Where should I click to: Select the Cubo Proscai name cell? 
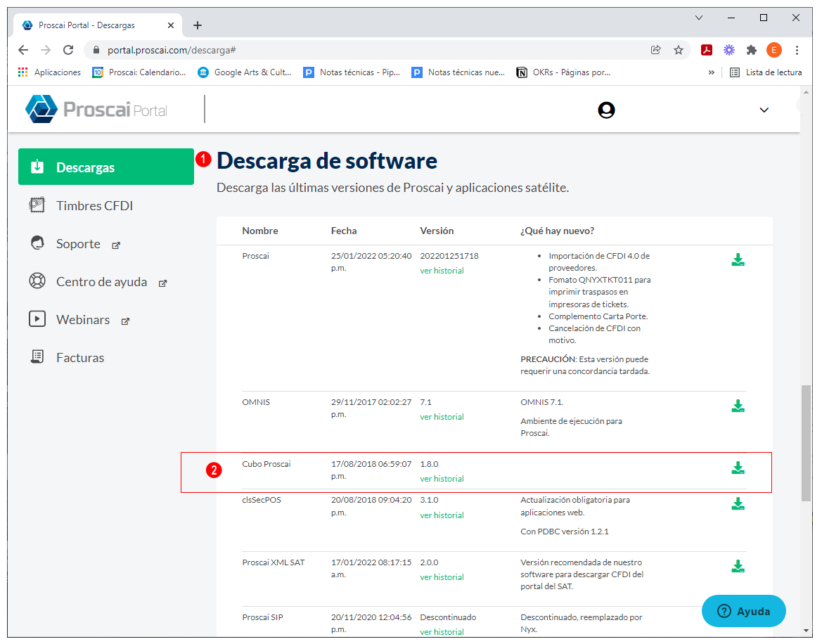tap(266, 464)
